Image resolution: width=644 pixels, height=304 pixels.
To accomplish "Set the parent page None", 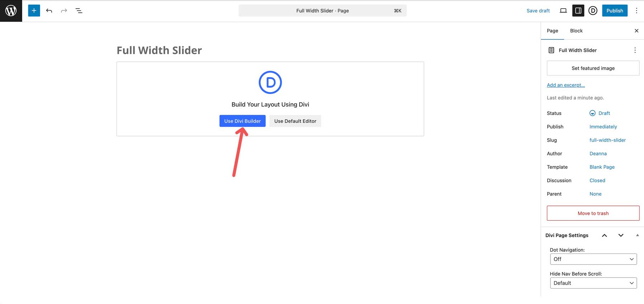I will tap(595, 194).
